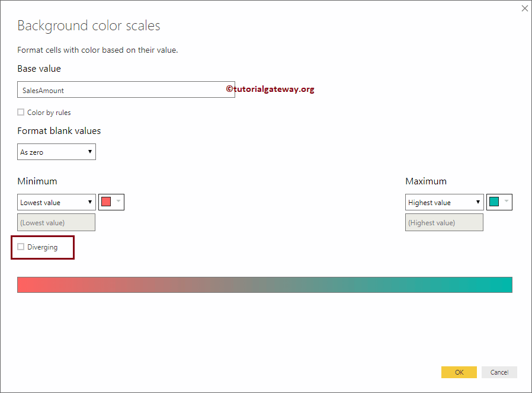Click the red minimum color swatch
Viewport: 532px width, 393px height.
point(107,202)
